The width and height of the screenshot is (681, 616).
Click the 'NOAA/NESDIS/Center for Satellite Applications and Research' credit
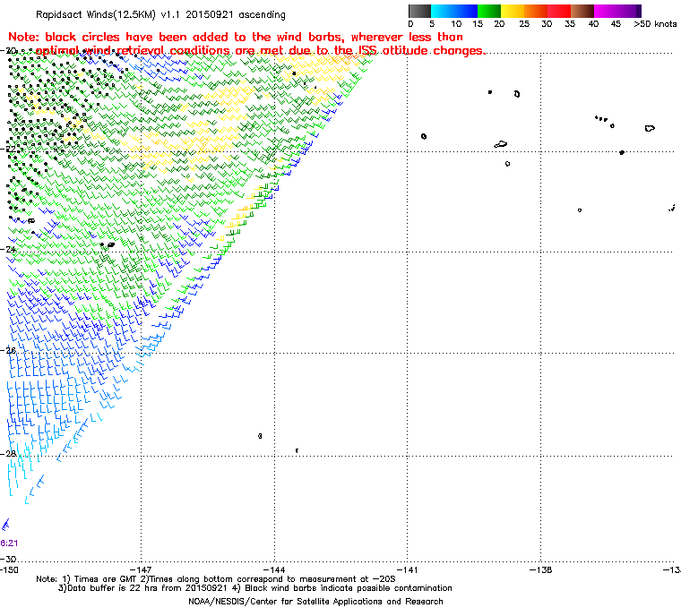click(315, 602)
